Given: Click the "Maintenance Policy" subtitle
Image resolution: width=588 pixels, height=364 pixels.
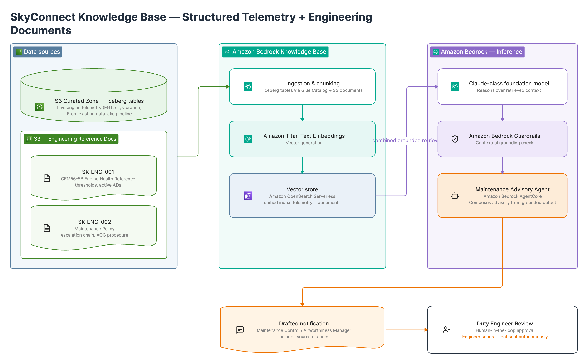Looking at the screenshot, I should click(94, 229).
